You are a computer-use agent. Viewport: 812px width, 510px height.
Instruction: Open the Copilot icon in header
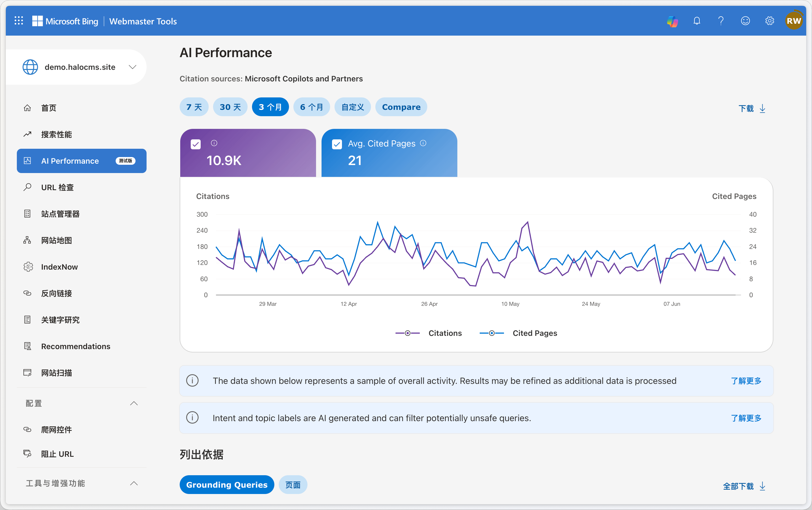pos(672,21)
